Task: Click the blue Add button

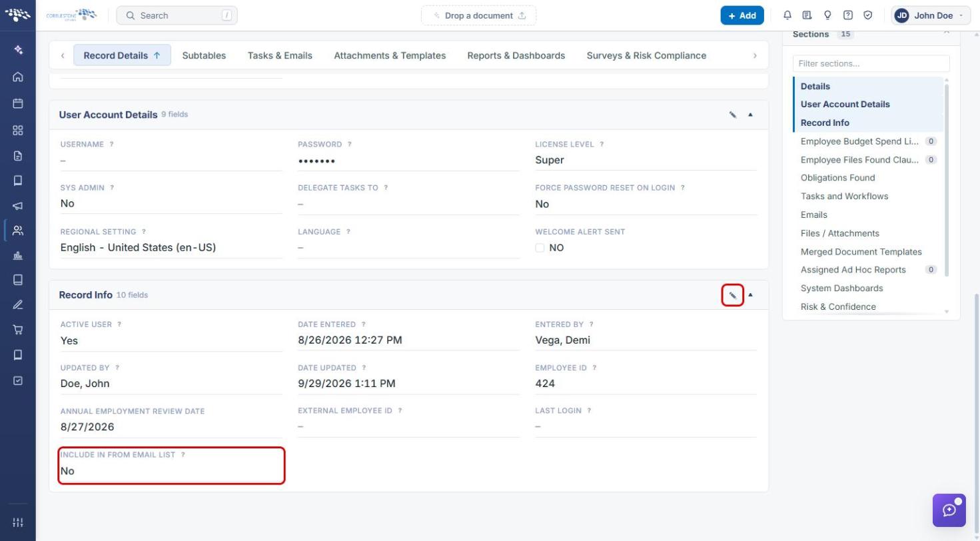Action: 742,15
